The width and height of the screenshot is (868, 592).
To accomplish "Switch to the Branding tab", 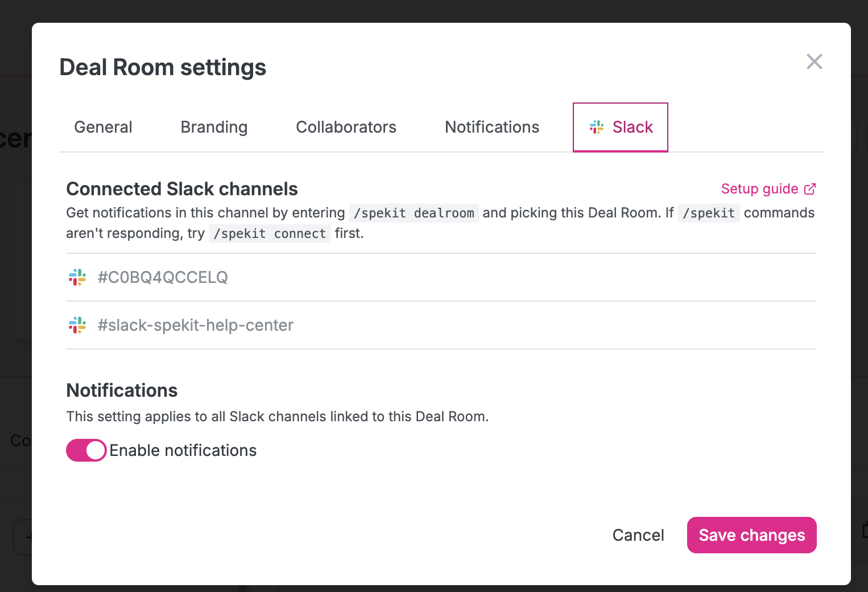I will click(214, 127).
